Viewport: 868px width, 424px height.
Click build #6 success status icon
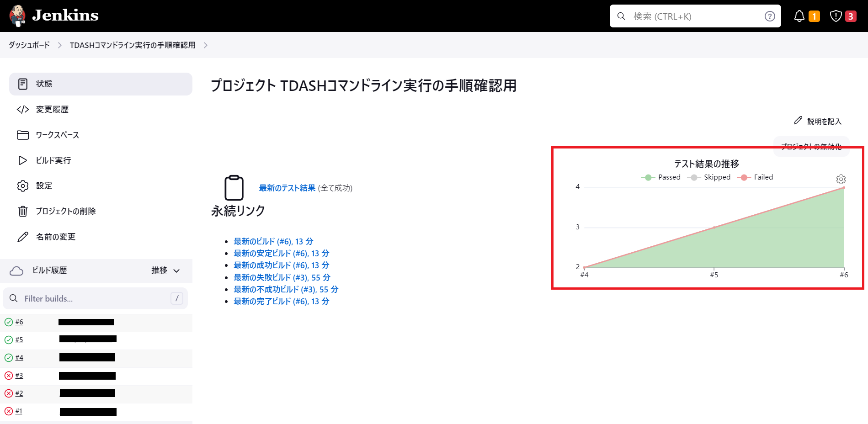point(9,322)
